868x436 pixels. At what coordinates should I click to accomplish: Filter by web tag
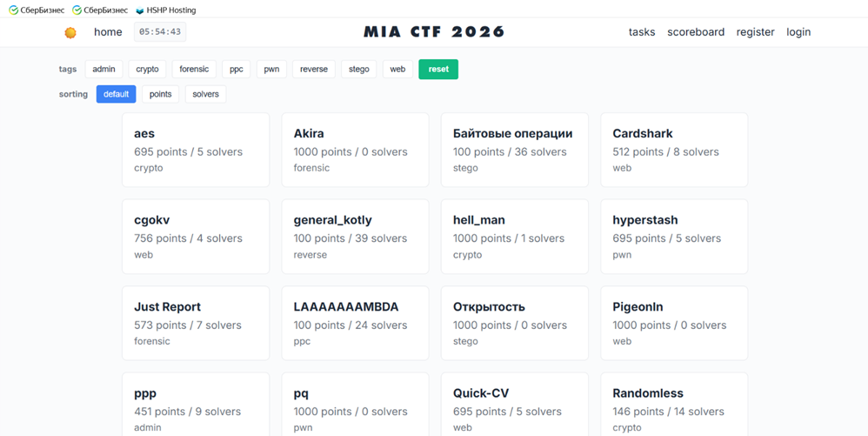(397, 70)
